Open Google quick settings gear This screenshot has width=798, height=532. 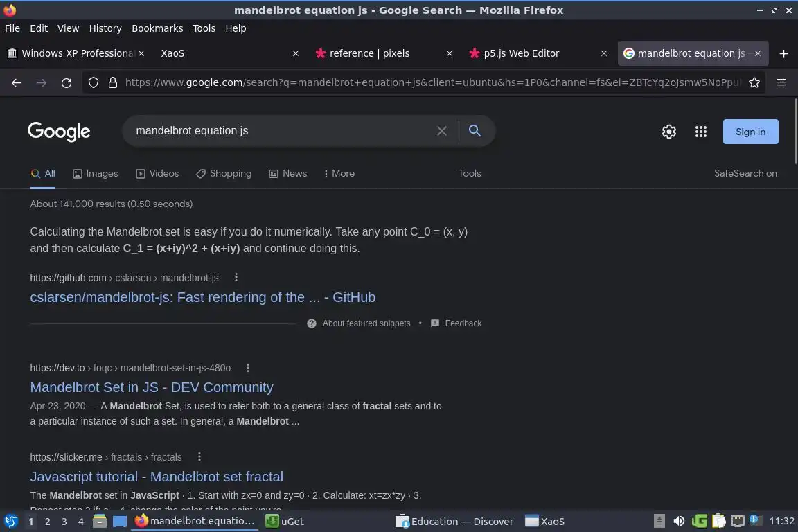coord(668,132)
